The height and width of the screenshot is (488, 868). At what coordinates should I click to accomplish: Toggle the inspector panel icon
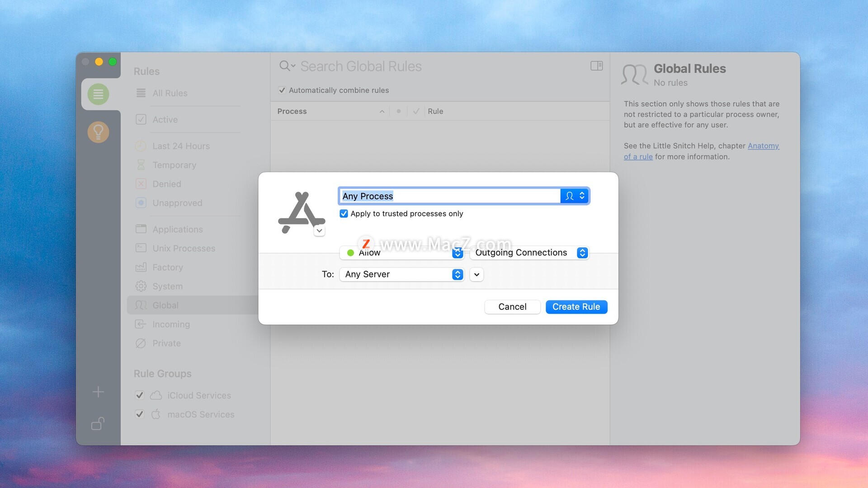tap(596, 66)
